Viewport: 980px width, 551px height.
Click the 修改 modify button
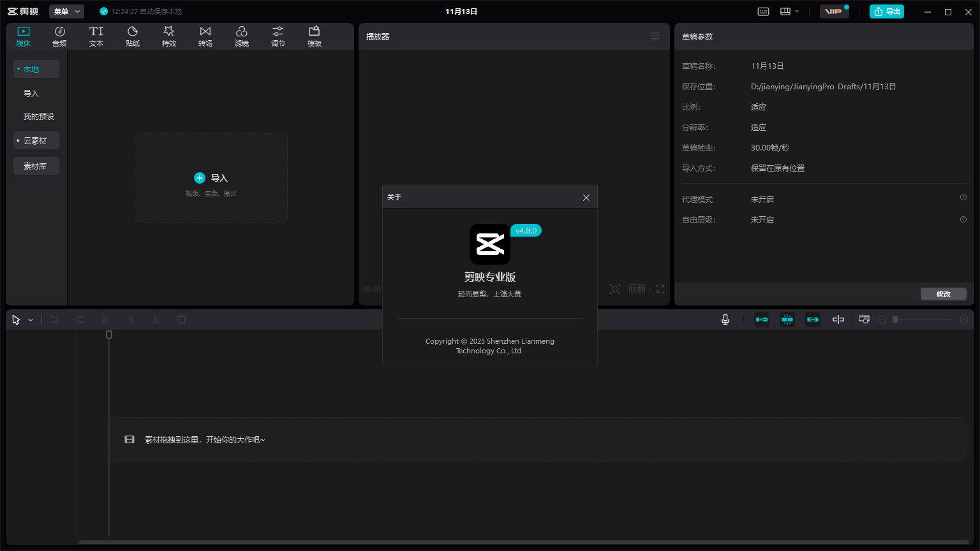[943, 294]
